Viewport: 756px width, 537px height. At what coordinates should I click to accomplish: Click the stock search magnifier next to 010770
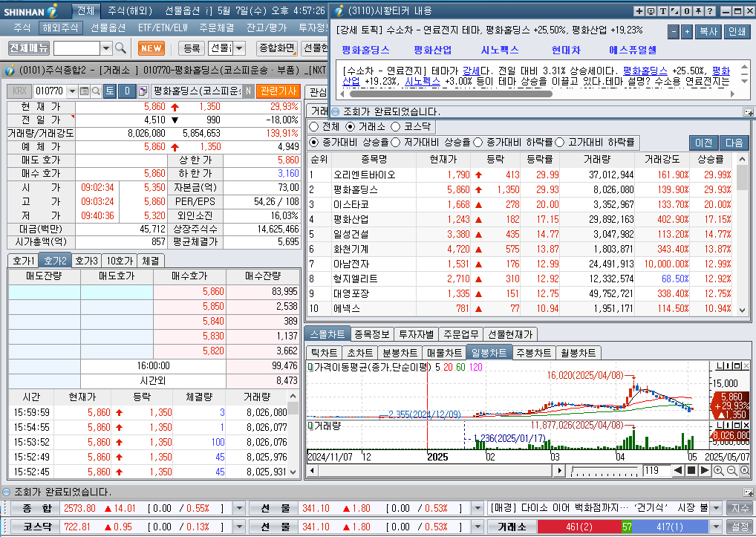coord(96,91)
